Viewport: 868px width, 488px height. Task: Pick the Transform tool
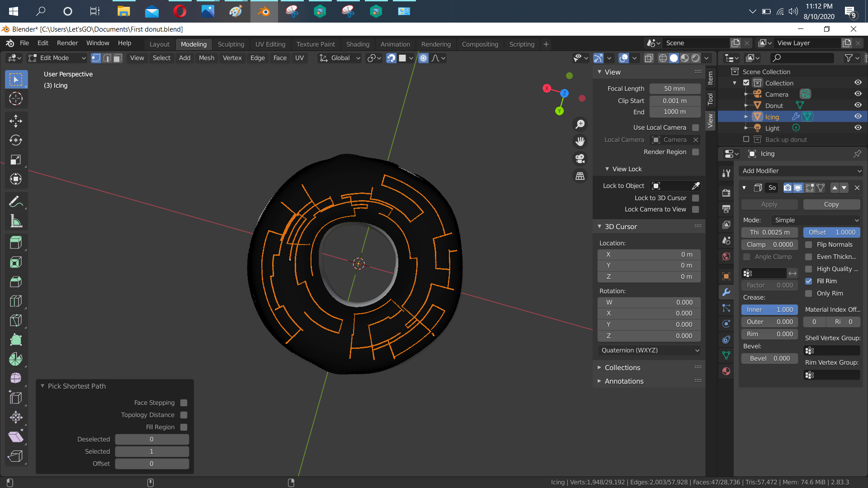[16, 179]
